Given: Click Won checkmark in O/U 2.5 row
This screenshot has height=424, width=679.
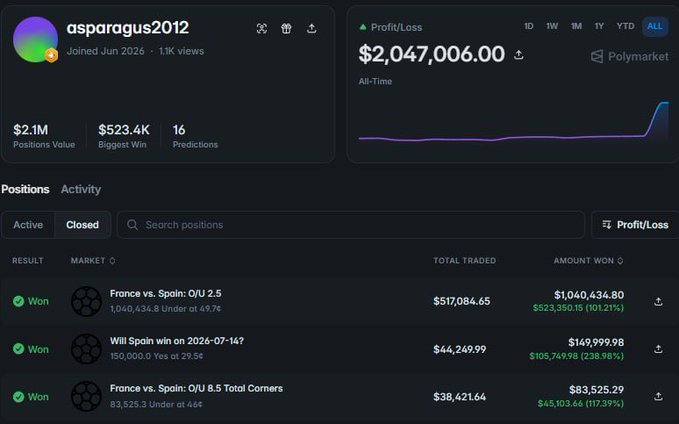Looking at the screenshot, I should click(18, 301).
